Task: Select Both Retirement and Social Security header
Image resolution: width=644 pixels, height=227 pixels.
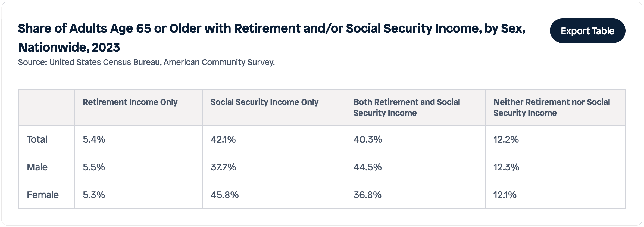Action: pos(407,107)
